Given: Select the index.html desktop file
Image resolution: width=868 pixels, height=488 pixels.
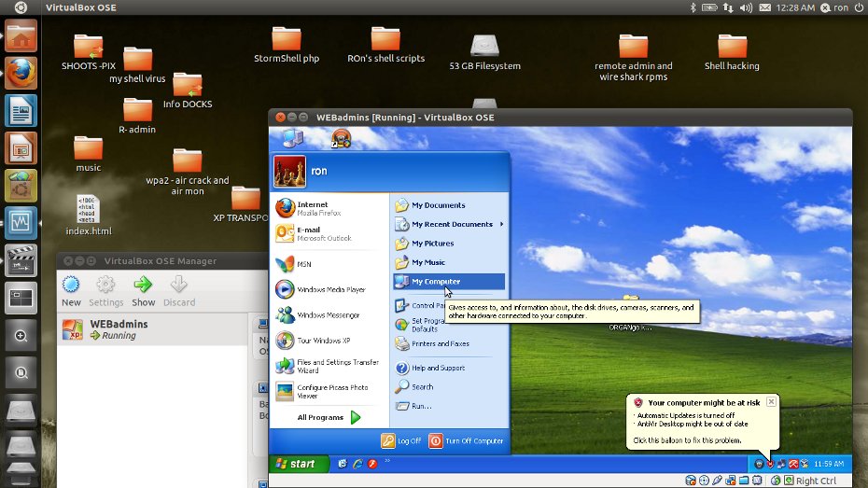Looking at the screenshot, I should [x=89, y=216].
